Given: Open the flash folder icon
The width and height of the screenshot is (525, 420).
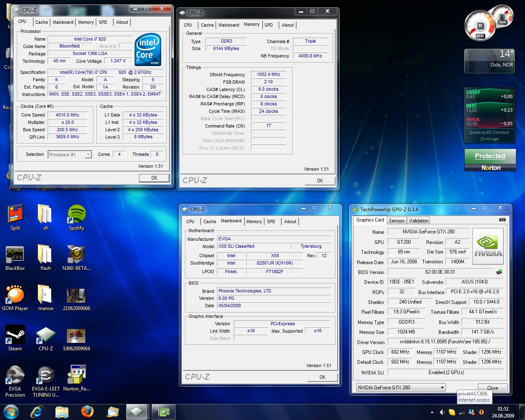Looking at the screenshot, I should 46,258.
